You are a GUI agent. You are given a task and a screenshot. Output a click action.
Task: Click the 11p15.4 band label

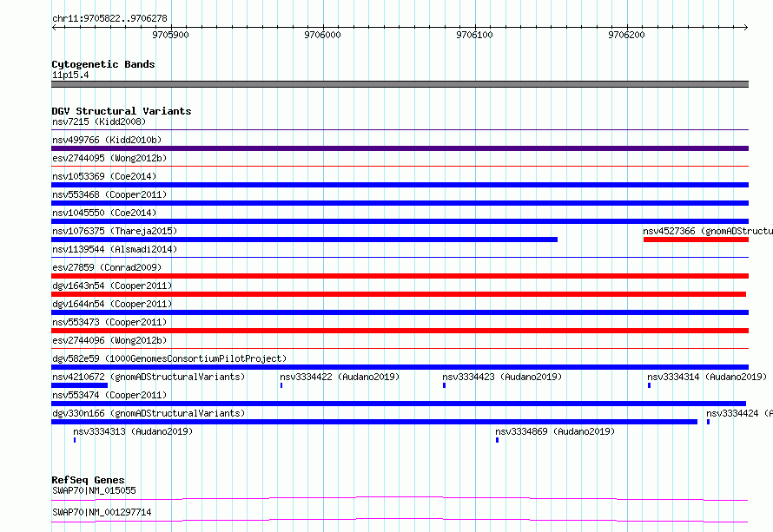pos(70,75)
